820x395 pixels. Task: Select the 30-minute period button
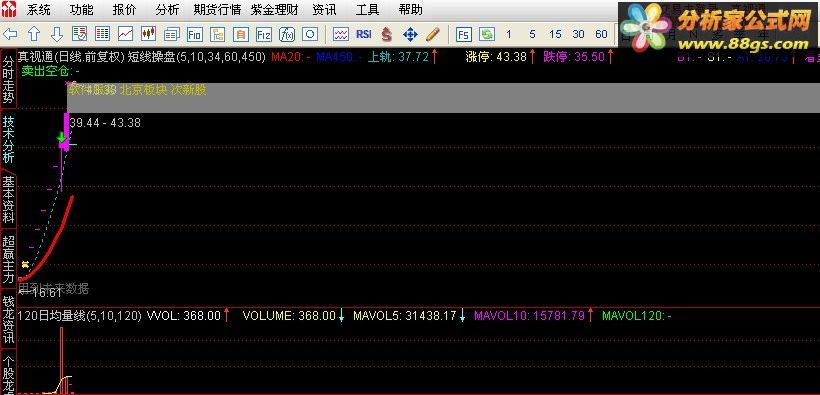tap(578, 35)
